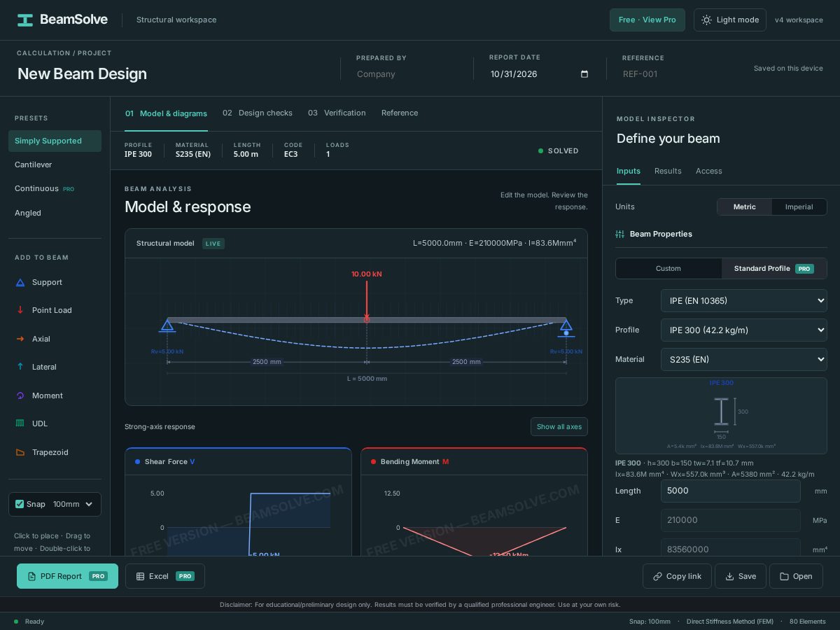This screenshot has height=630, width=840.
Task: Click the New Beam Design project title
Action: (x=82, y=74)
